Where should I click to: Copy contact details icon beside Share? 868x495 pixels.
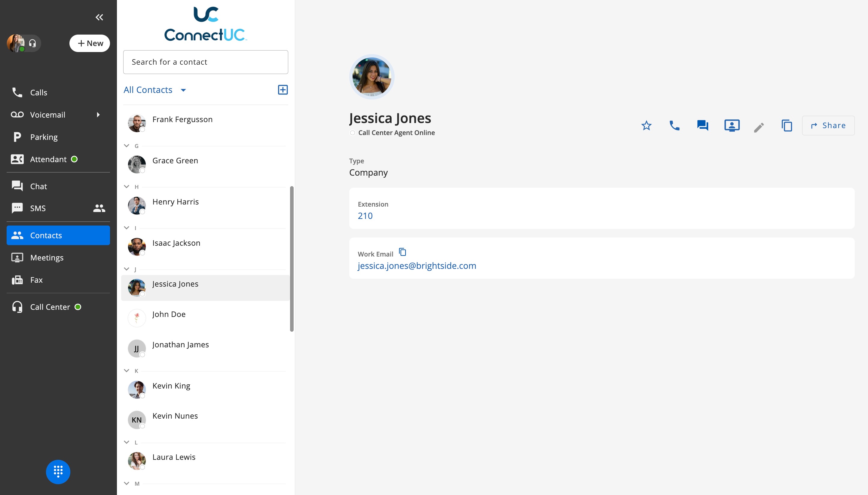tap(787, 125)
